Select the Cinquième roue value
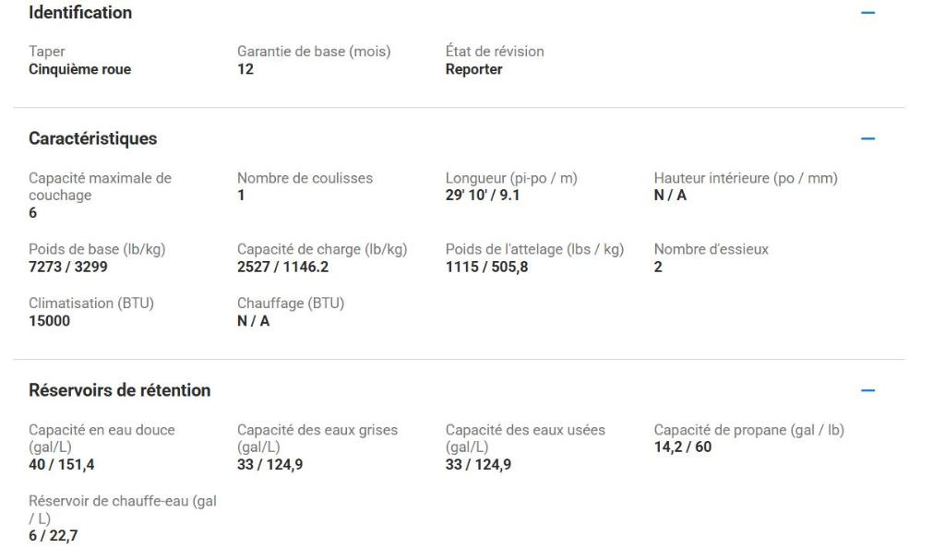The height and width of the screenshot is (560, 945). point(80,69)
